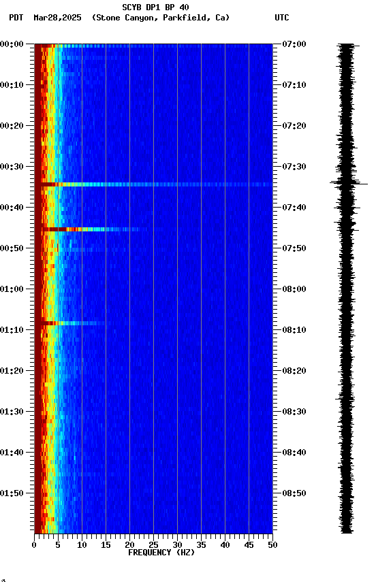
Task: Click the '07:30' UTC time label
Action: (294, 167)
